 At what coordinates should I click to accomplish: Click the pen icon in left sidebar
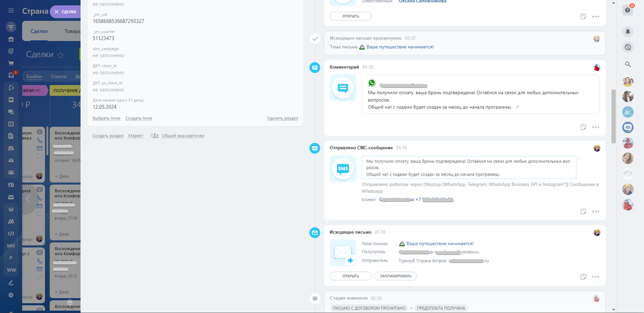(x=11, y=282)
